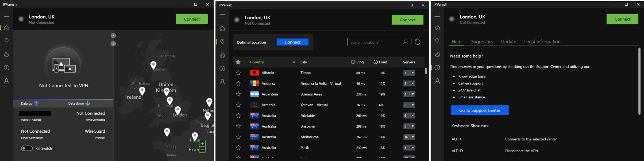Open Locations pin icon in right window

[437, 41]
